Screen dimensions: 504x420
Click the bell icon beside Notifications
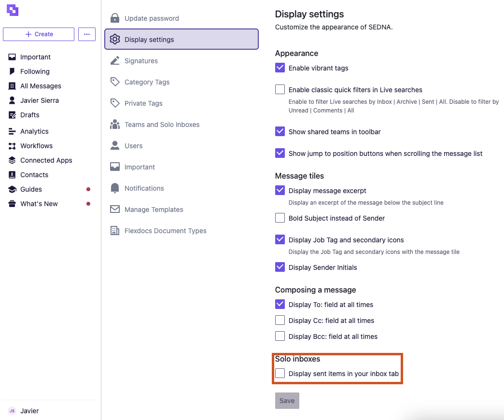click(x=115, y=188)
